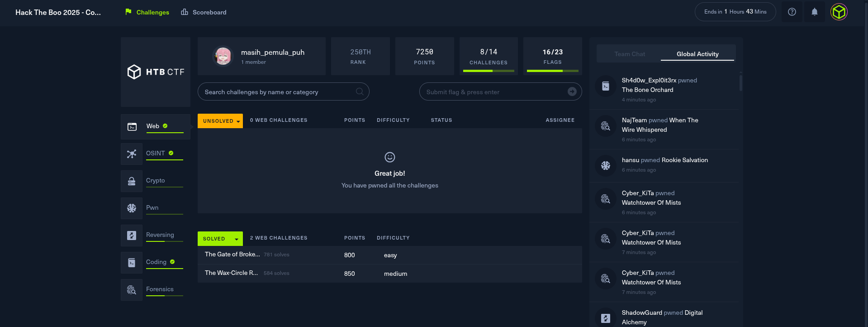Switch to the Team Chat tab
This screenshot has height=327, width=868.
point(630,54)
